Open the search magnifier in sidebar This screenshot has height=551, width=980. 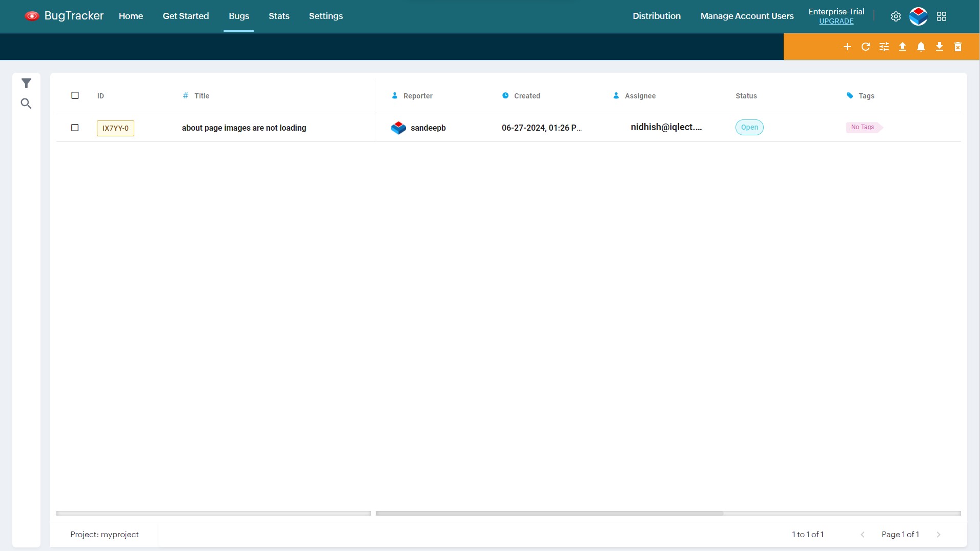point(26,104)
